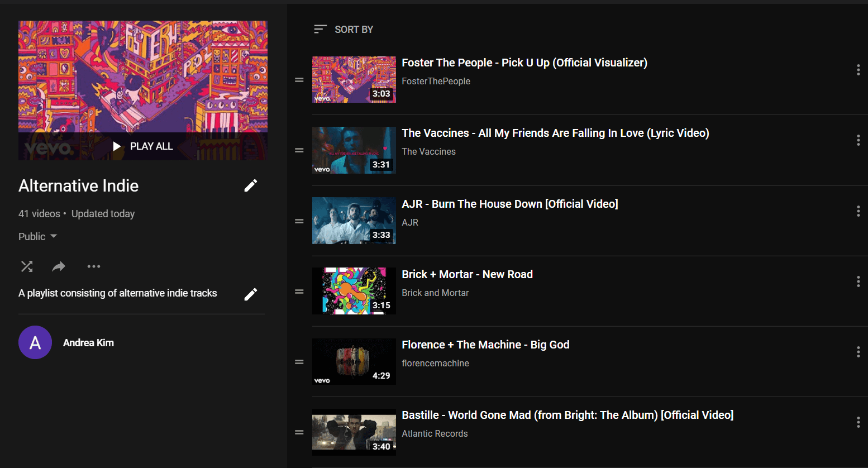Open more options for Foster The People video
The image size is (868, 468).
click(858, 70)
